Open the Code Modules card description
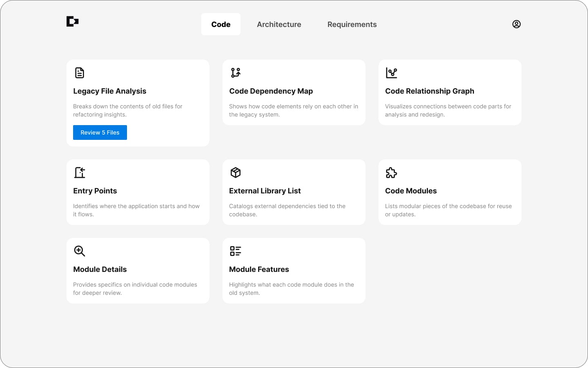Image resolution: width=588 pixels, height=368 pixels. tap(448, 210)
